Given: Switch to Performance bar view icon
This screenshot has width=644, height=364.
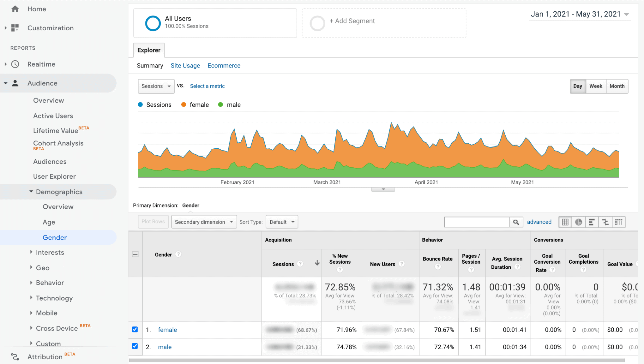Looking at the screenshot, I should pos(592,222).
